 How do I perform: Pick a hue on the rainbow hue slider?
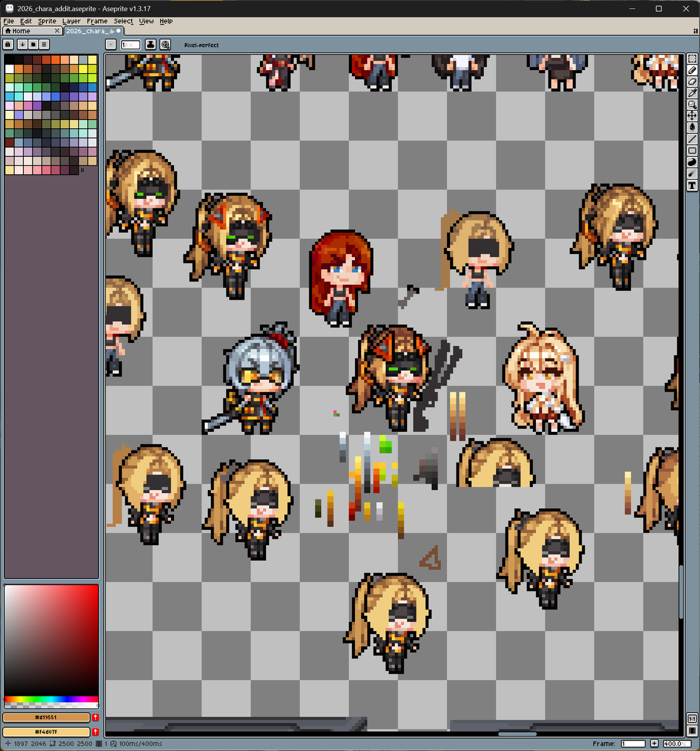click(x=51, y=699)
